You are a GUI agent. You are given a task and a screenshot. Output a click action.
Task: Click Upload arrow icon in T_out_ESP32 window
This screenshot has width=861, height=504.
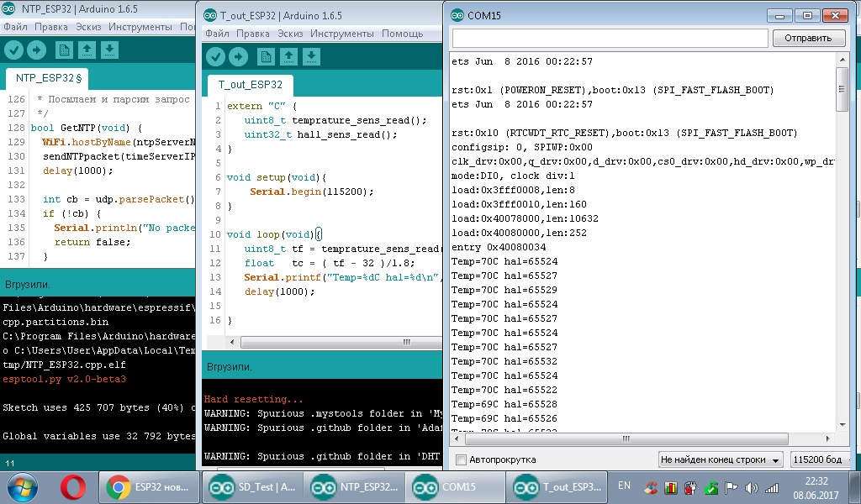click(239, 56)
